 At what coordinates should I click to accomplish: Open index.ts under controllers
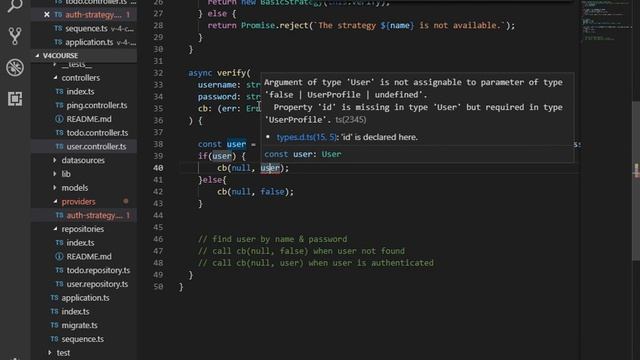point(80,91)
